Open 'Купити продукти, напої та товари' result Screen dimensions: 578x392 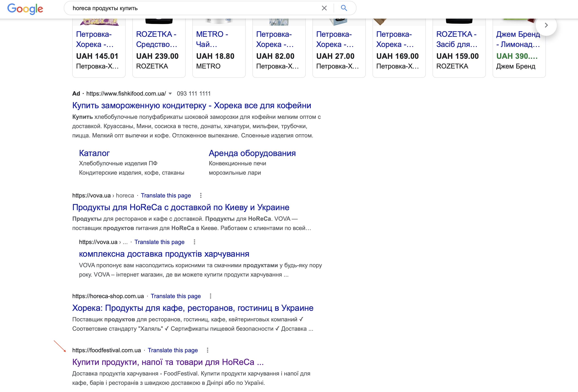click(x=168, y=362)
